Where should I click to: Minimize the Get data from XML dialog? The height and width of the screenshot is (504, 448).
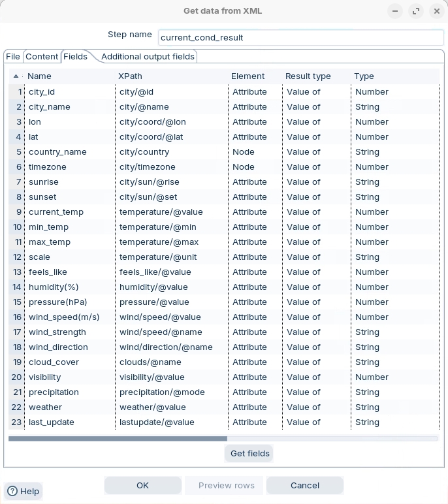point(394,11)
